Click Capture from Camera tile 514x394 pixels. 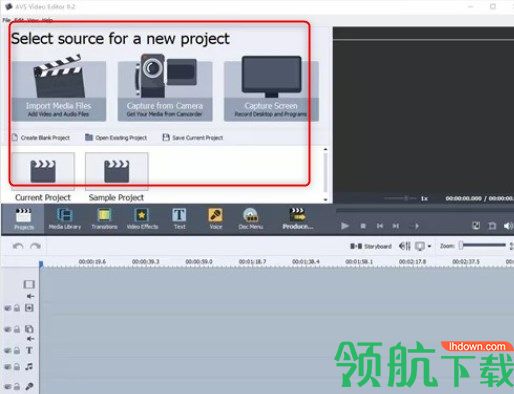coord(165,91)
